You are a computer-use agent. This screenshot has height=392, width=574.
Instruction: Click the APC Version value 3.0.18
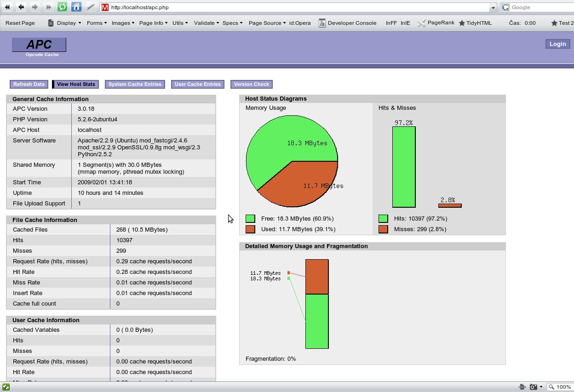[x=86, y=109]
